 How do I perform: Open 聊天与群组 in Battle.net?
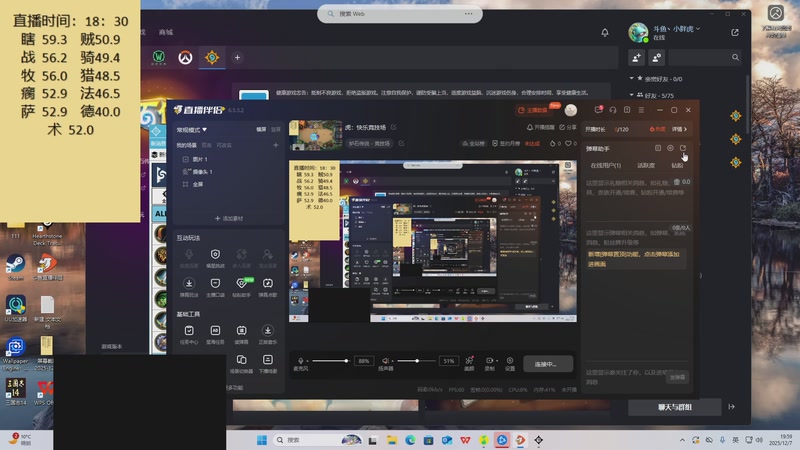click(674, 407)
